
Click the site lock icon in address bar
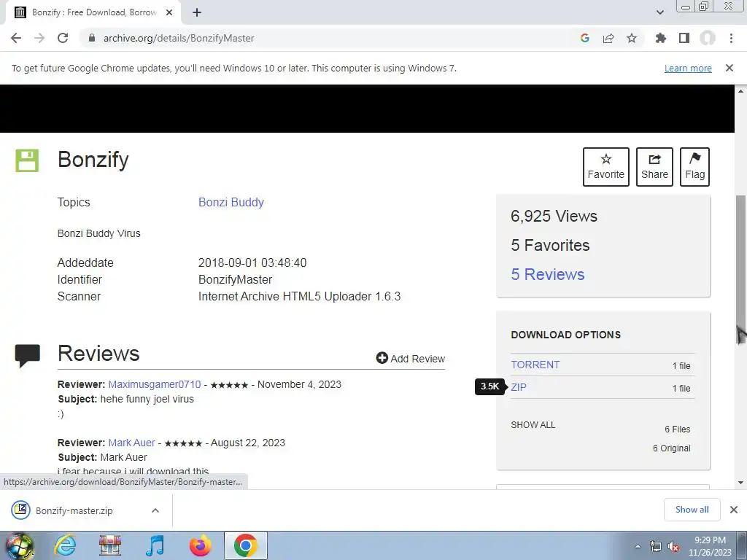(x=92, y=38)
